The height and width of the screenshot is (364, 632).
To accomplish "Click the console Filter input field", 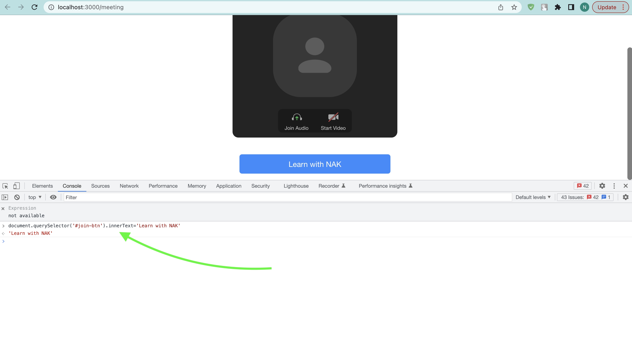I will 287,197.
